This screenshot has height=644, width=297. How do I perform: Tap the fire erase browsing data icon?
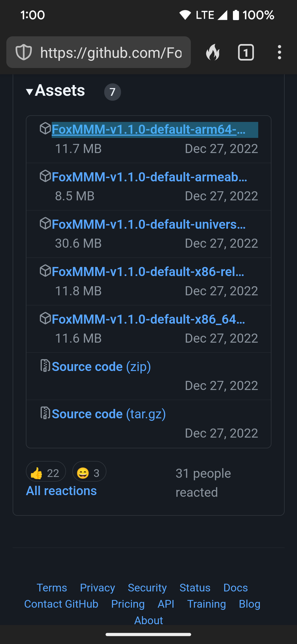[x=213, y=52]
